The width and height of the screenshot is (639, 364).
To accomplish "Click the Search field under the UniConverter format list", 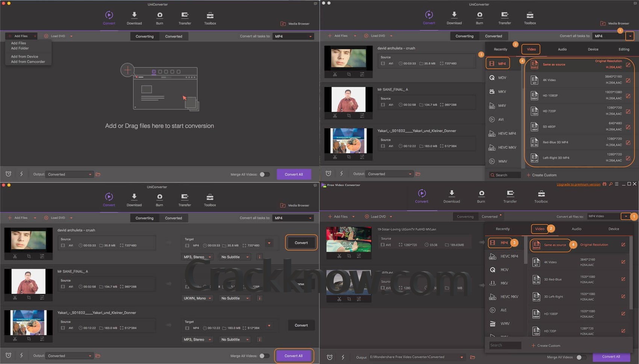I will click(505, 175).
